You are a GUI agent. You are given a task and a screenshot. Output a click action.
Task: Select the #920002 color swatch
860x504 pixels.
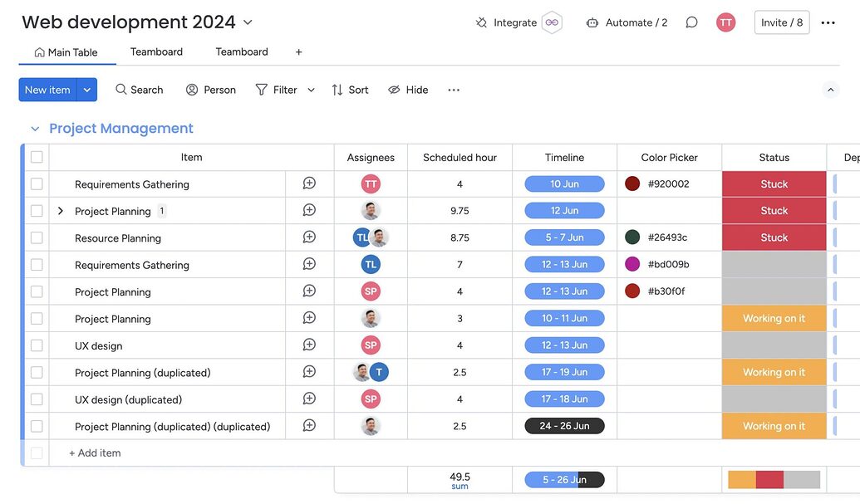pos(632,183)
